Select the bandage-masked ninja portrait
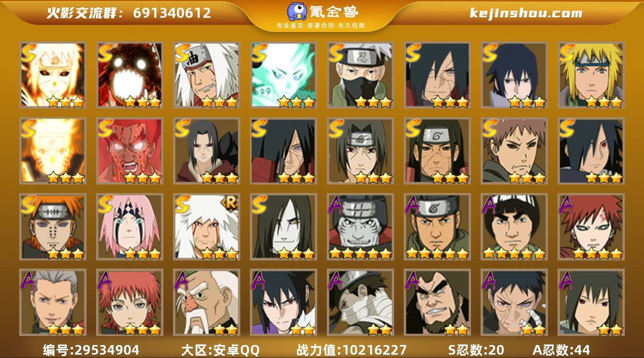This screenshot has height=358, width=644. (360, 302)
